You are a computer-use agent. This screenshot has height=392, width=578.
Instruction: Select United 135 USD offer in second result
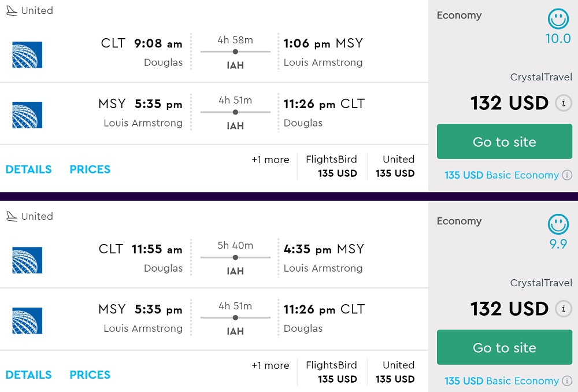[x=395, y=372]
